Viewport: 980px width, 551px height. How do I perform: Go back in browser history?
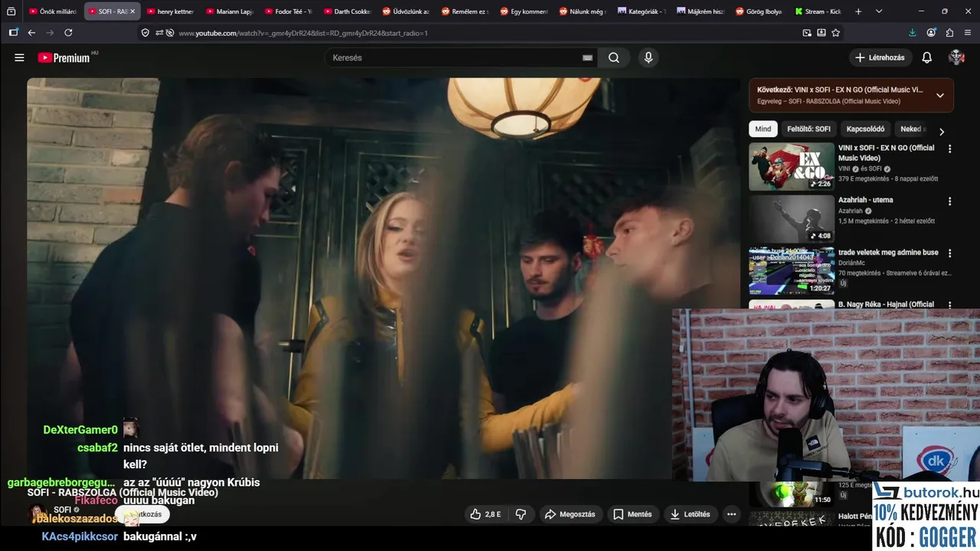[x=31, y=33]
